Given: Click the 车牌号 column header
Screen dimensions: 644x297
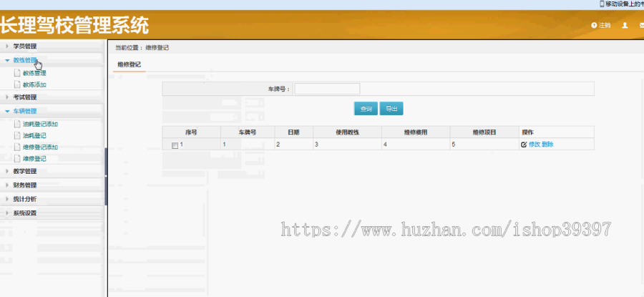Looking at the screenshot, I should [x=248, y=132].
